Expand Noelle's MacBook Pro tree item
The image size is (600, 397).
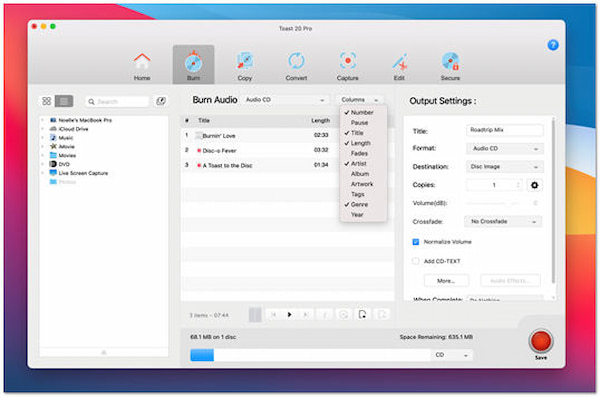click(x=42, y=120)
